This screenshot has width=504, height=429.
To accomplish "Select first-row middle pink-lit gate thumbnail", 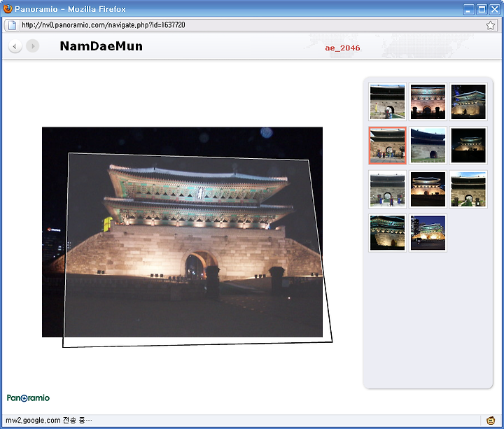I will pos(428,102).
